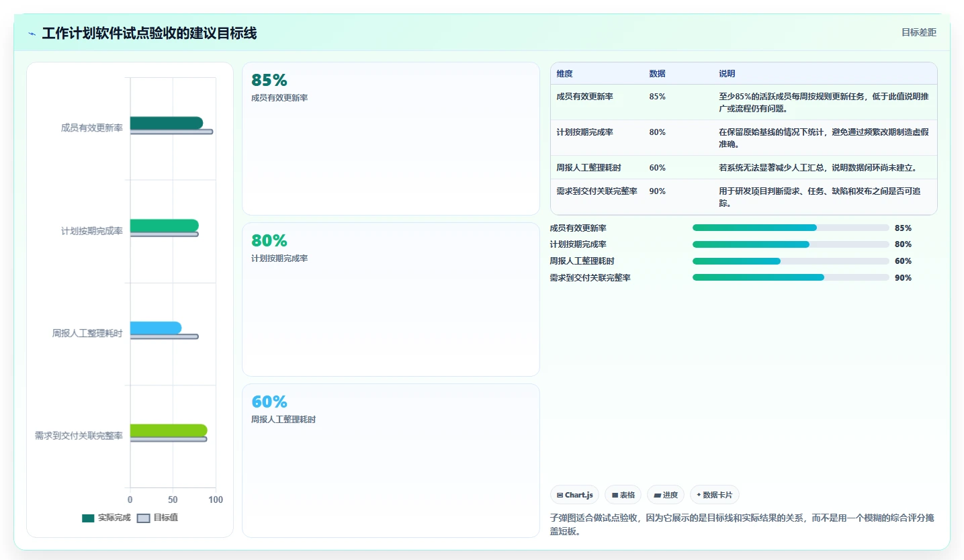
Task: Click the 目标差距 label in header
Action: click(918, 32)
